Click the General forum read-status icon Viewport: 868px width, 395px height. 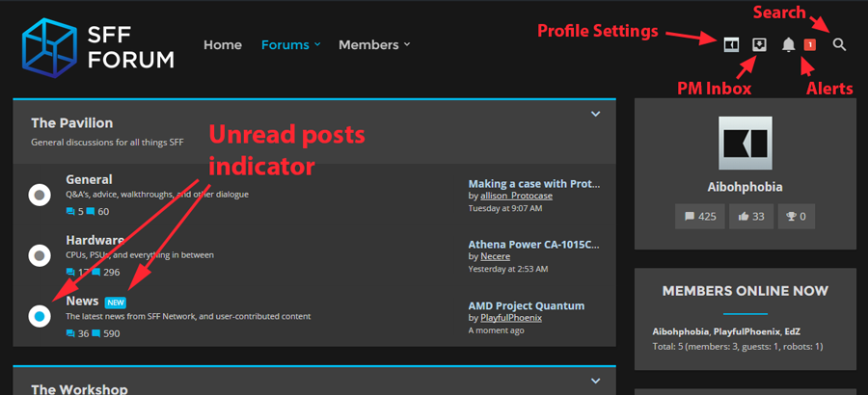(x=40, y=195)
